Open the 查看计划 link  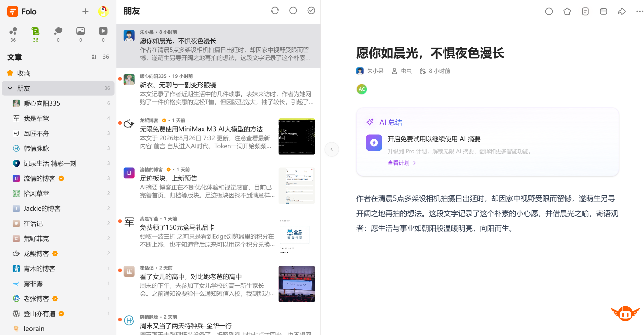(401, 163)
